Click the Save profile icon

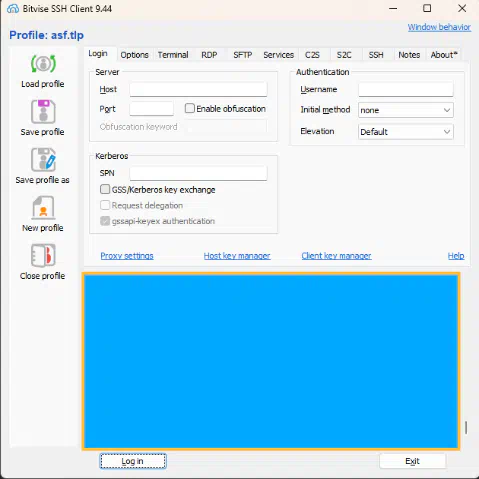[x=43, y=111]
